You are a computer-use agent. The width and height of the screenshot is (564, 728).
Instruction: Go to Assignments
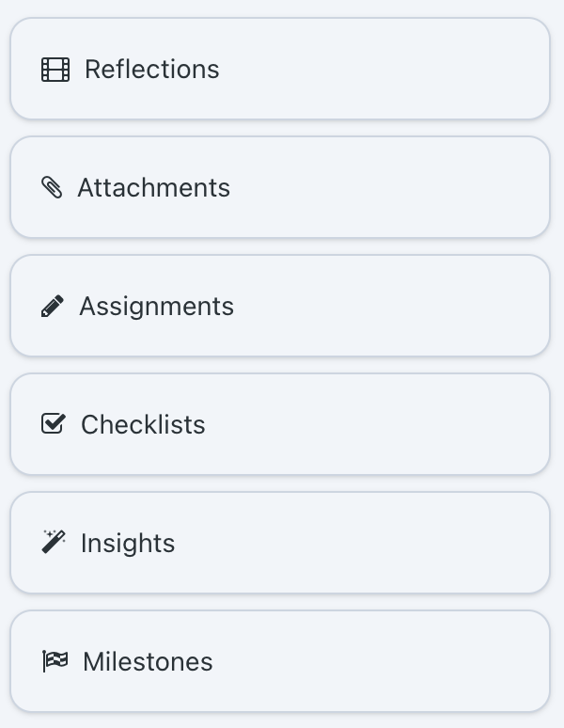(280, 306)
